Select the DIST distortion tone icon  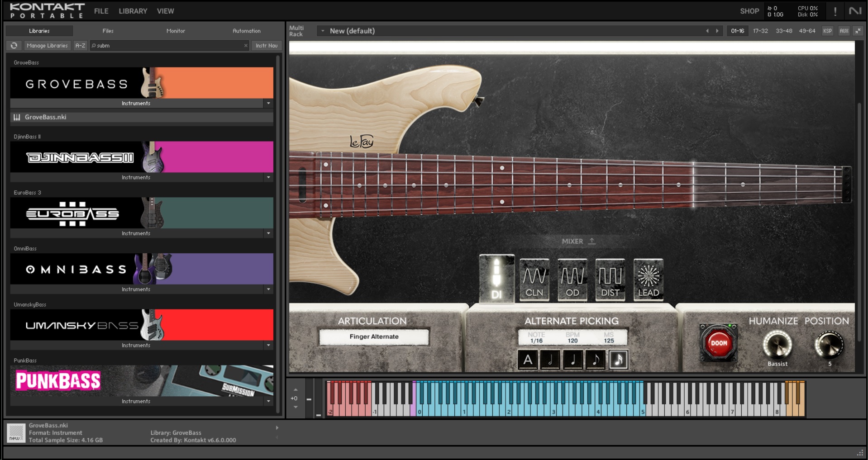click(x=610, y=280)
